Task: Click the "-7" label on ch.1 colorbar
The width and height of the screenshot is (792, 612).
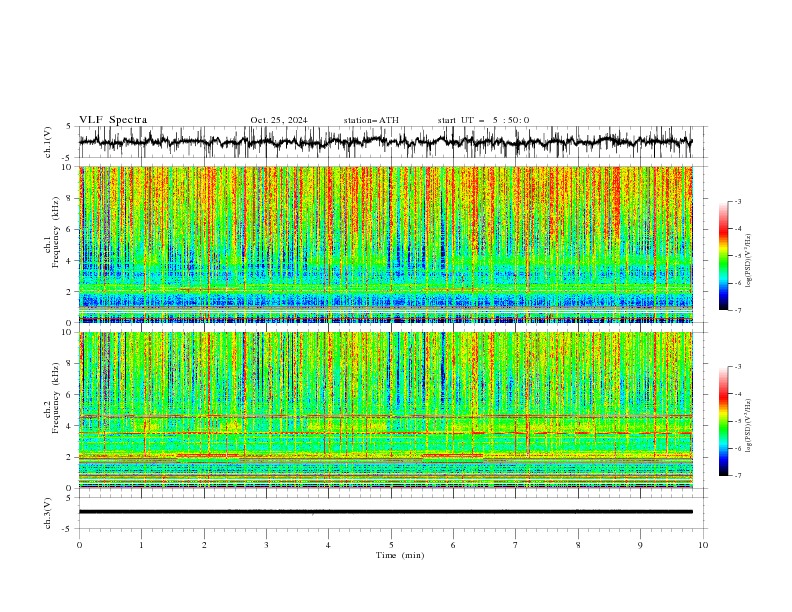Action: click(737, 310)
